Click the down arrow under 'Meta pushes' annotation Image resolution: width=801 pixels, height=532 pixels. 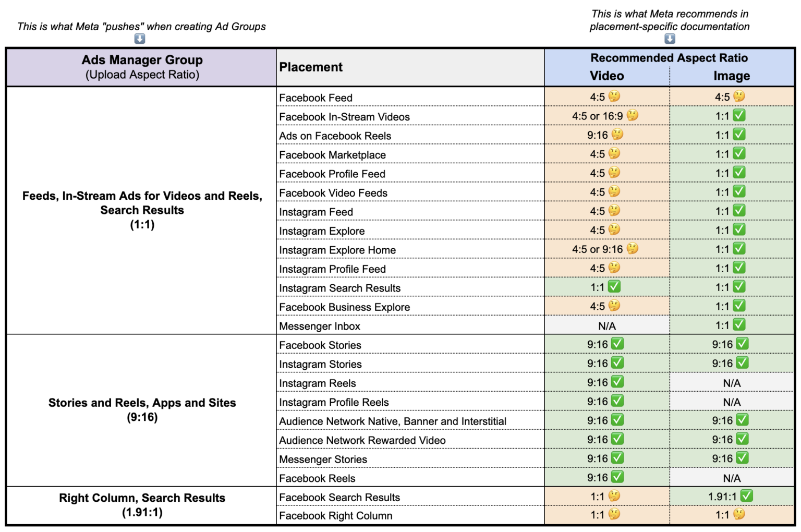click(x=138, y=39)
